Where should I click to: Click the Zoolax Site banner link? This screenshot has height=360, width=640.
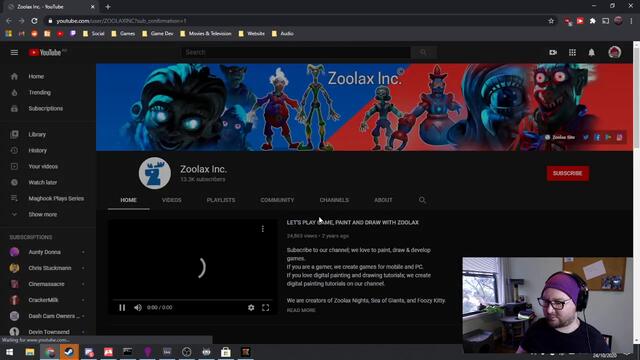(560, 137)
